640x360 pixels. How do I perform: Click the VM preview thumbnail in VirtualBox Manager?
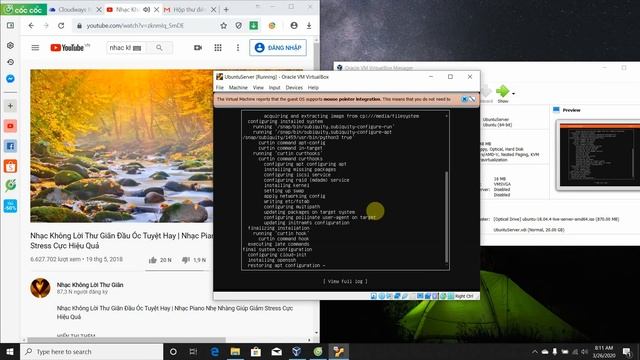(598, 155)
